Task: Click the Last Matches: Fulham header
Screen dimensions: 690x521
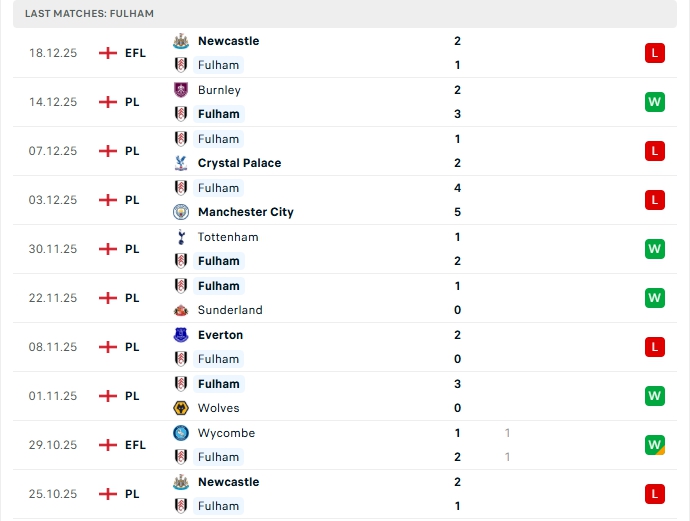Action: (x=90, y=13)
